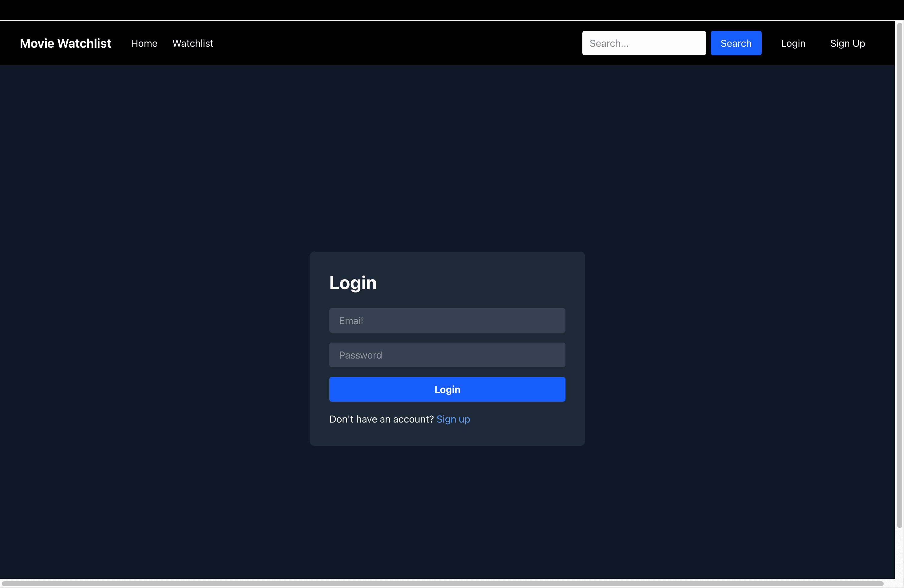The width and height of the screenshot is (904, 588).
Task: Navigate home using the site title
Action: (65, 43)
